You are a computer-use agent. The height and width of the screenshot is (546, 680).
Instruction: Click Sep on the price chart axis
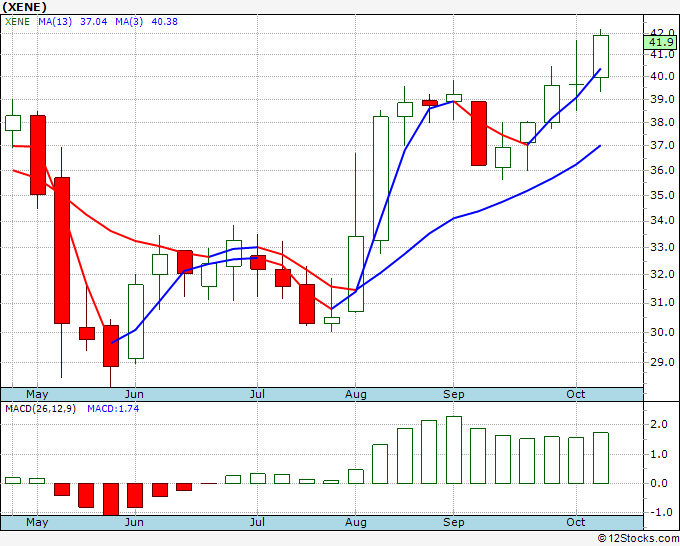click(454, 395)
